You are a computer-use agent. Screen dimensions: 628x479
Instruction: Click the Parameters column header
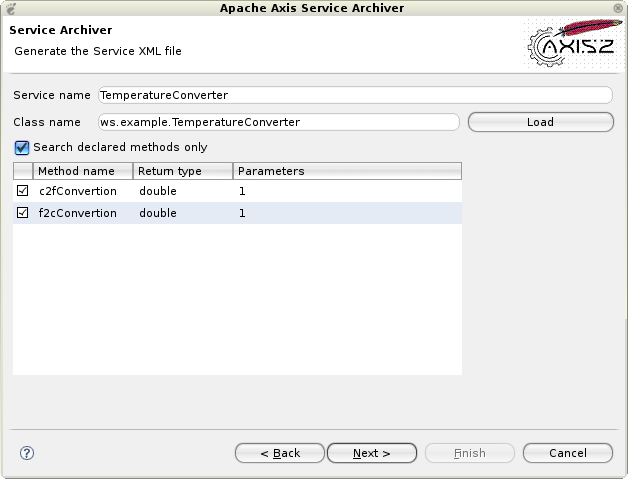tap(347, 171)
